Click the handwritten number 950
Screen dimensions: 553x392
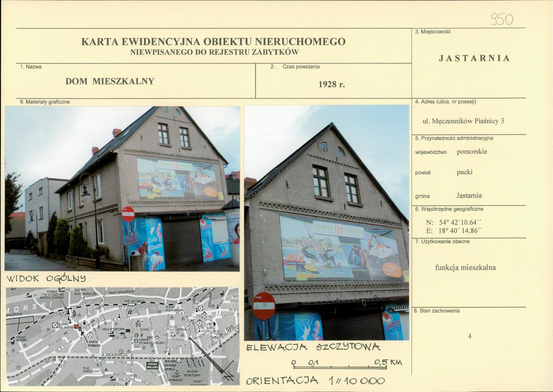click(x=502, y=19)
